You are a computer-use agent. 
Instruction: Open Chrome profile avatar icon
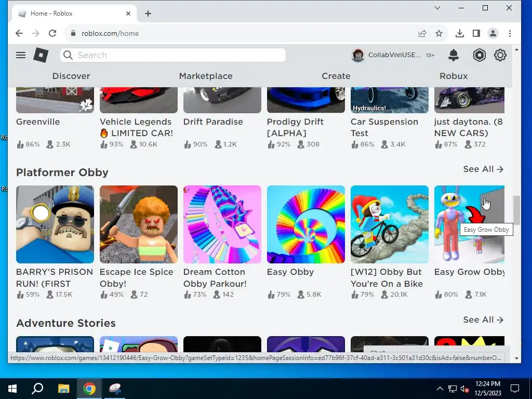point(493,33)
